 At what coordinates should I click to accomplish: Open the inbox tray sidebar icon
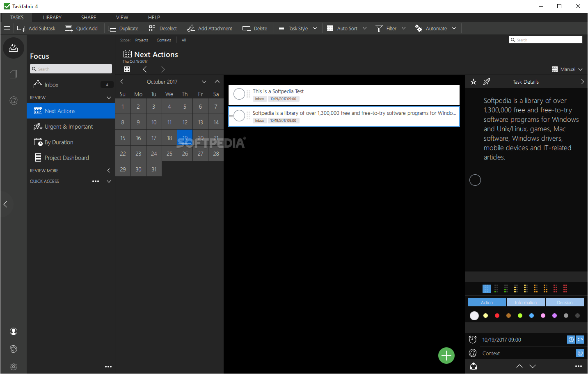(14, 48)
